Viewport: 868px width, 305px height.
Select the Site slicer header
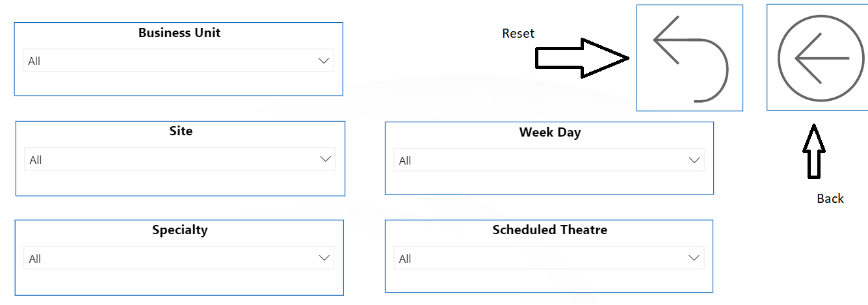click(181, 131)
